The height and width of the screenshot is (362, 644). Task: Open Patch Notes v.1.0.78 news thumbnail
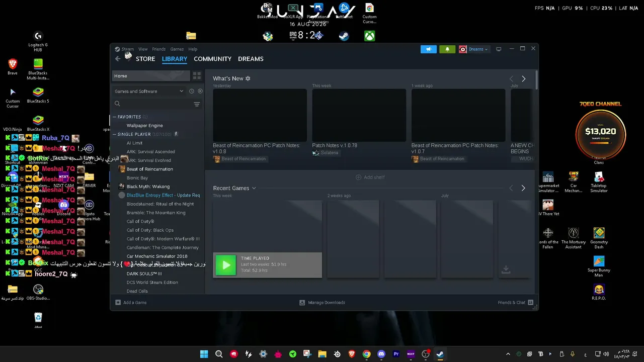tap(359, 115)
